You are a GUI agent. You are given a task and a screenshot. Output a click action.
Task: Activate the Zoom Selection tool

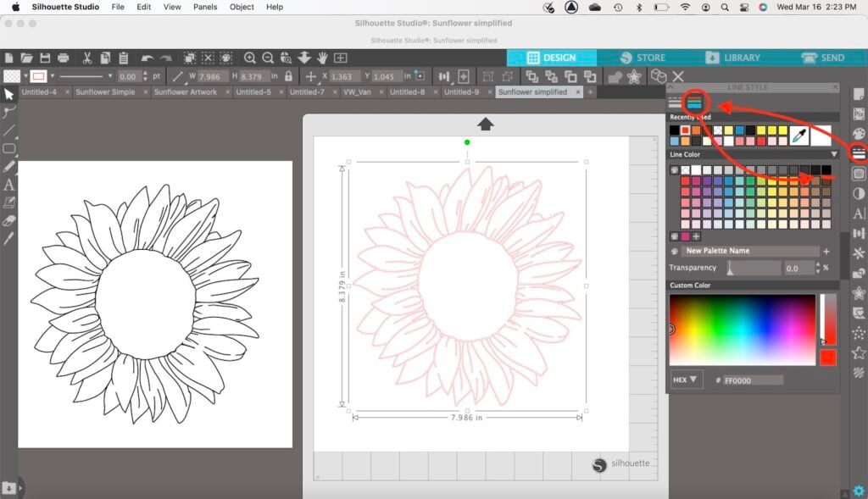[286, 58]
